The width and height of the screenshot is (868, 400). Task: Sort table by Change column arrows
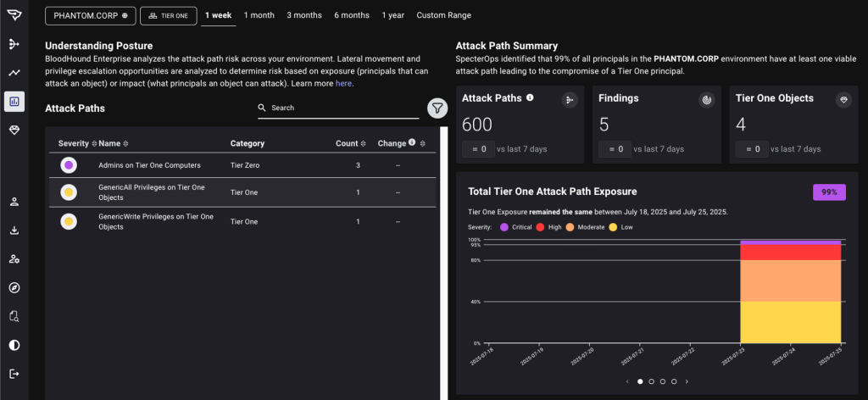point(423,143)
